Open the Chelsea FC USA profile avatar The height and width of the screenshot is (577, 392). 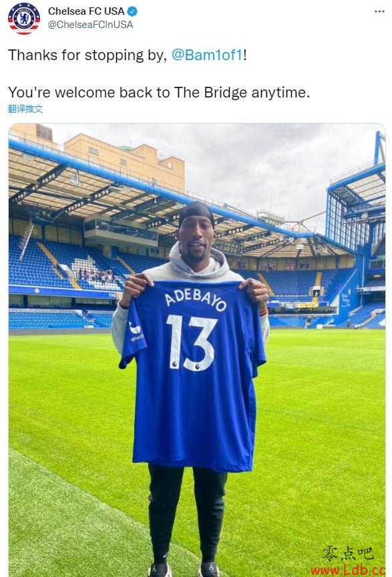[x=24, y=17]
